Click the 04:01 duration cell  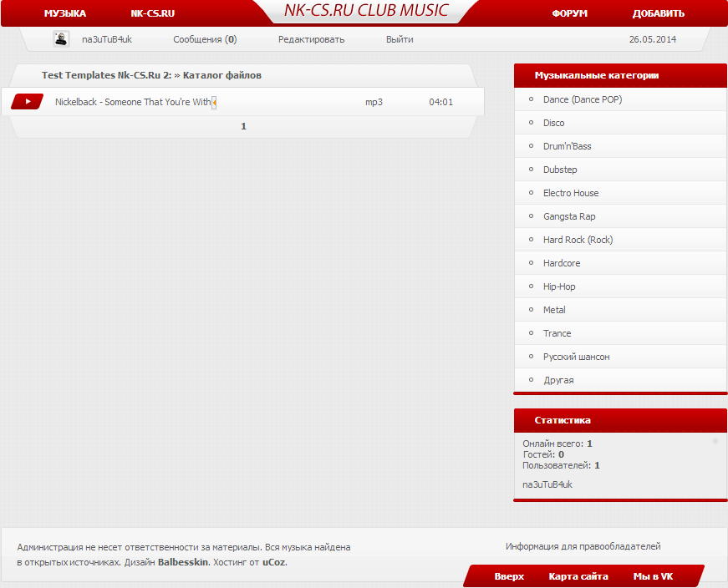pyautogui.click(x=440, y=102)
